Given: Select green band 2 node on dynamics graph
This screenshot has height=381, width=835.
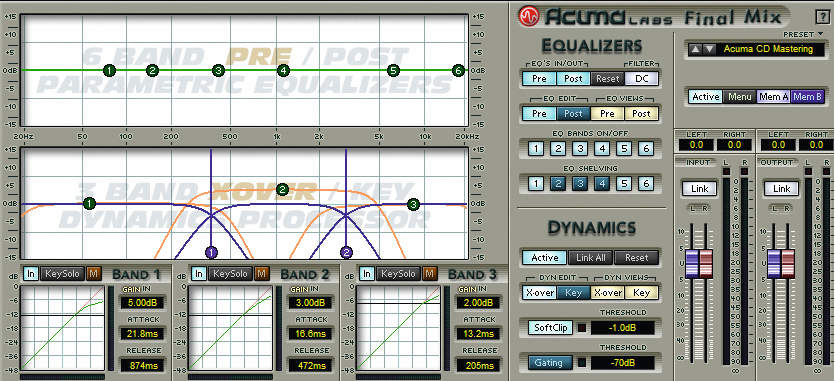Looking at the screenshot, I should 283,189.
